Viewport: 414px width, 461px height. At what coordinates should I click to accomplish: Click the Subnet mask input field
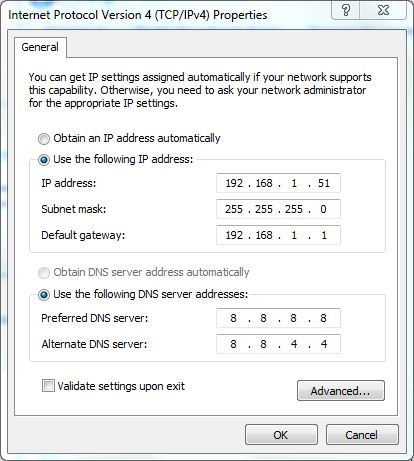[278, 209]
